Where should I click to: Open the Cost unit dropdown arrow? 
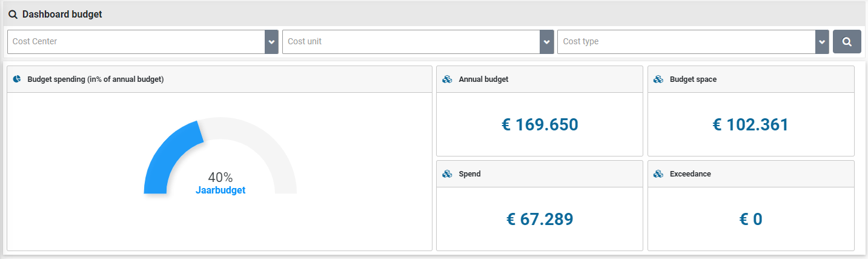point(546,42)
